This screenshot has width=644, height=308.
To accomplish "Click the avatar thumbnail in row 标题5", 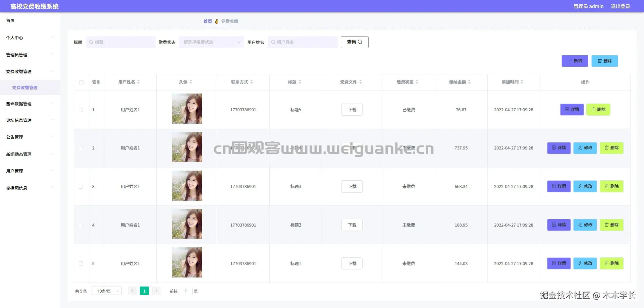I will 187,109.
